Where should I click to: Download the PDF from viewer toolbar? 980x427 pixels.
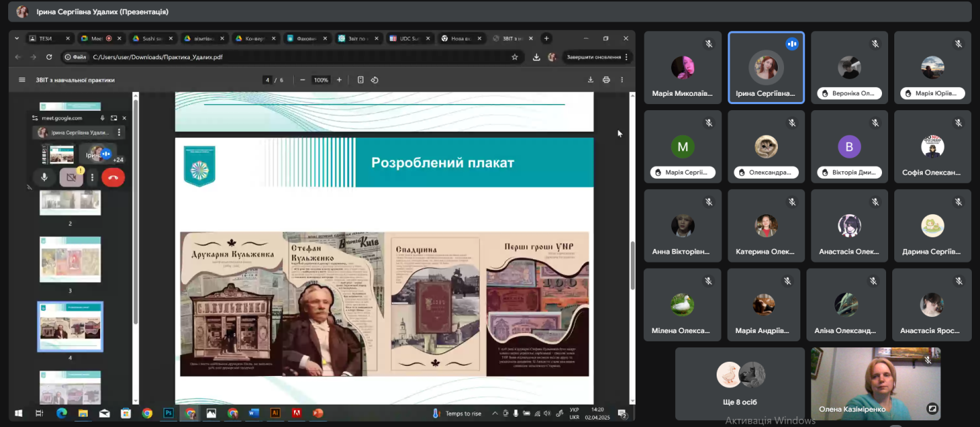590,80
